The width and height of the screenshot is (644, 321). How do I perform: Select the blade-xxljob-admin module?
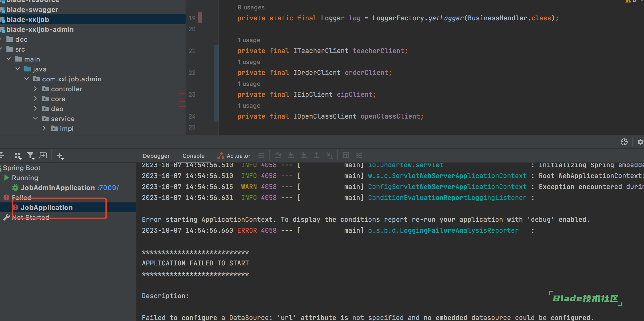click(x=93, y=30)
